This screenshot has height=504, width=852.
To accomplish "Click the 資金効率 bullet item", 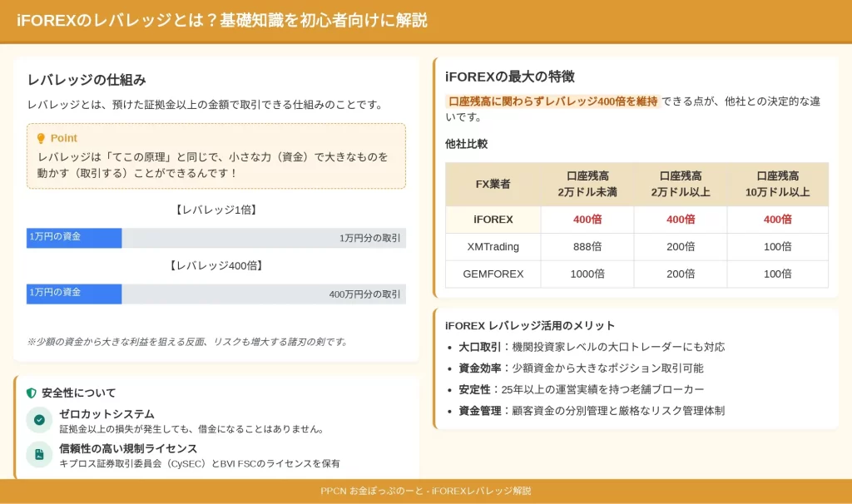I will point(581,368).
